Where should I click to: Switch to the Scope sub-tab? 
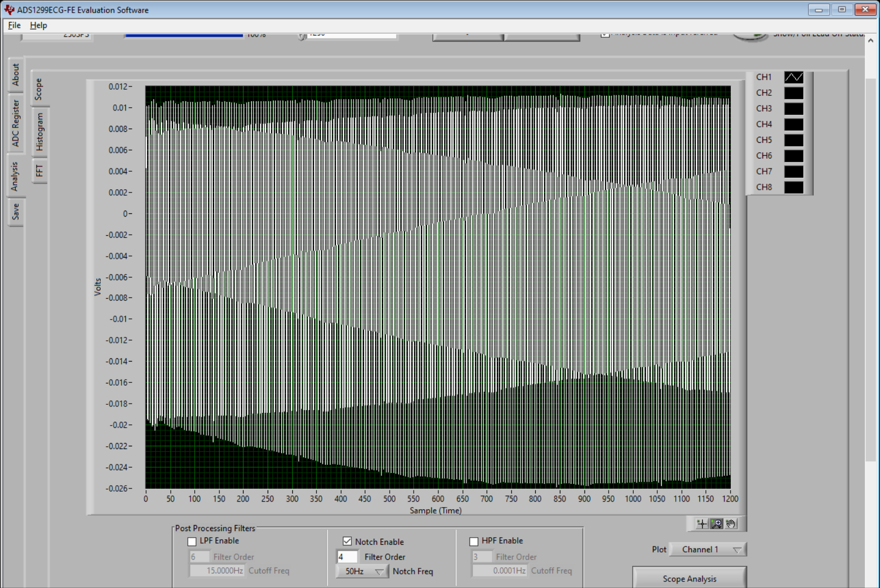(39, 89)
